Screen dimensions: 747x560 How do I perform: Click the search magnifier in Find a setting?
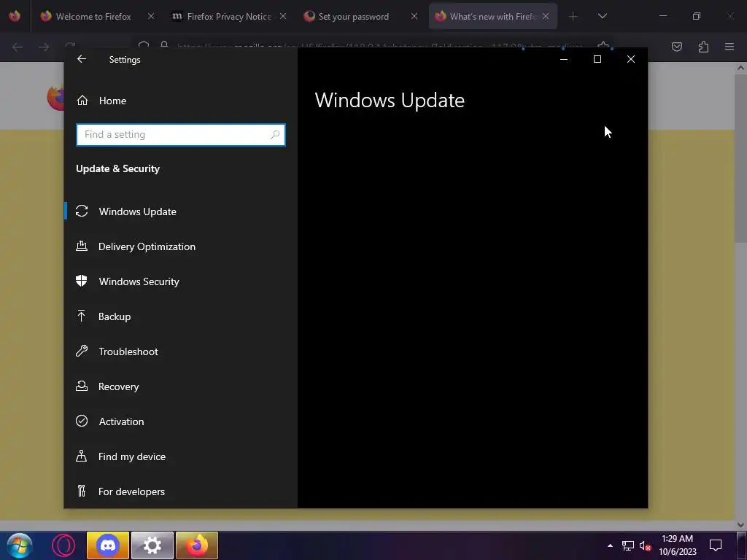[x=275, y=135]
